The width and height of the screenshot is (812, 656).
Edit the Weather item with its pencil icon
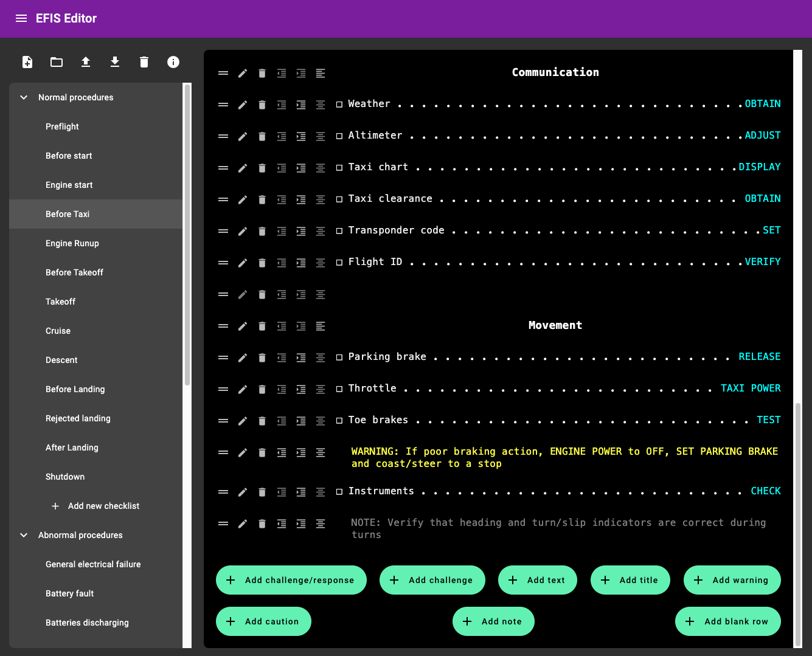coord(243,105)
